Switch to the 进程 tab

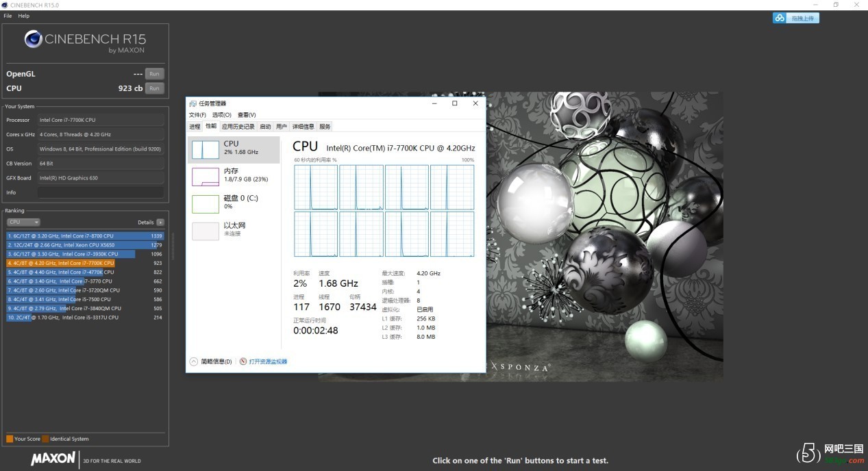(195, 127)
